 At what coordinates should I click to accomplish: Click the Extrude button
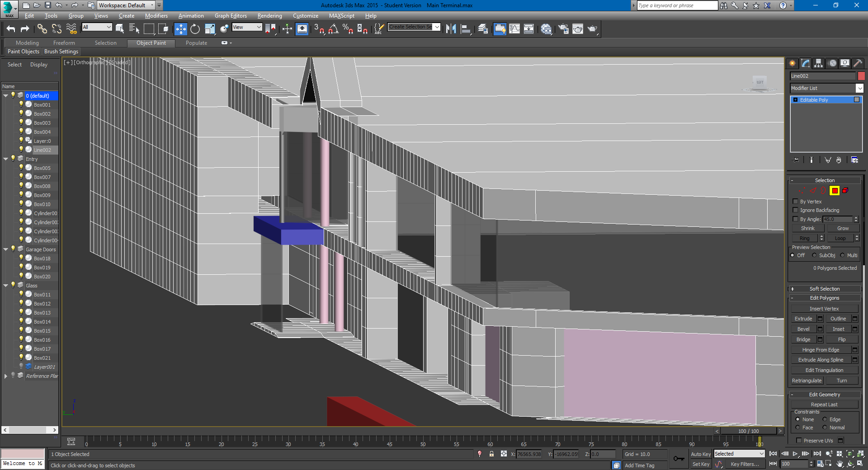point(803,319)
